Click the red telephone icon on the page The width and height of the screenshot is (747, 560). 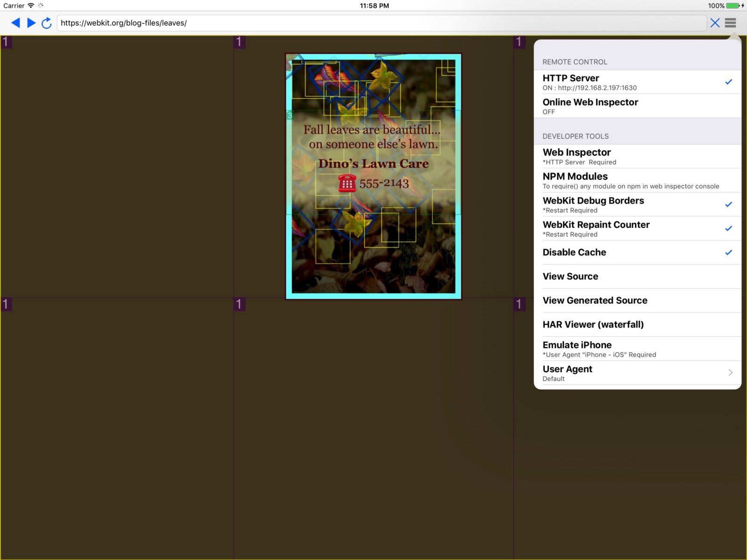[347, 183]
